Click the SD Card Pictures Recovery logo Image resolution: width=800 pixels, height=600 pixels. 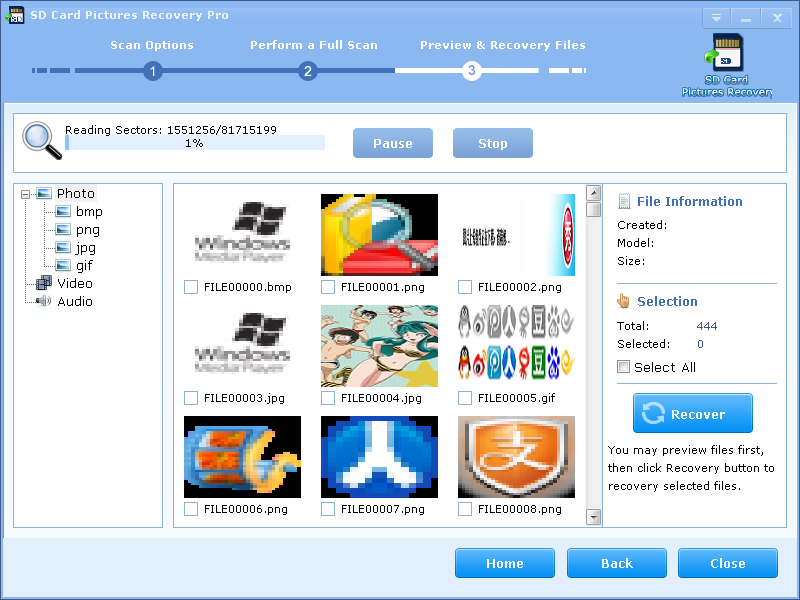727,64
